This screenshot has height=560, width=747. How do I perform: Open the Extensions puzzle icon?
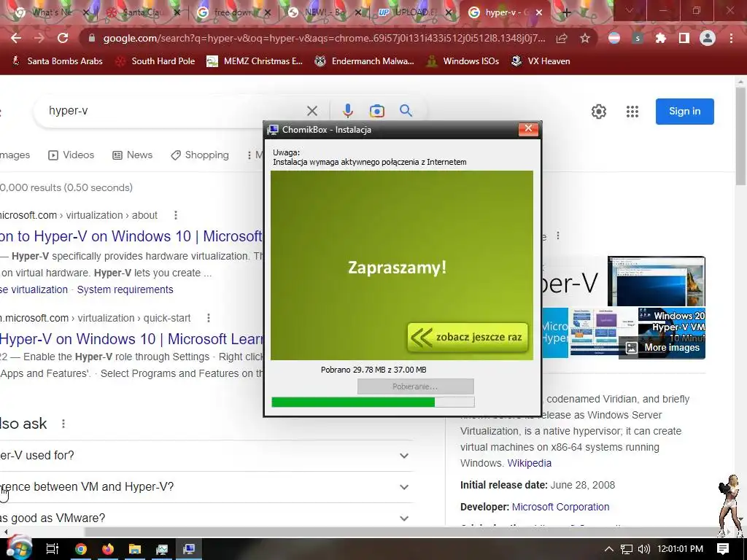point(661,38)
